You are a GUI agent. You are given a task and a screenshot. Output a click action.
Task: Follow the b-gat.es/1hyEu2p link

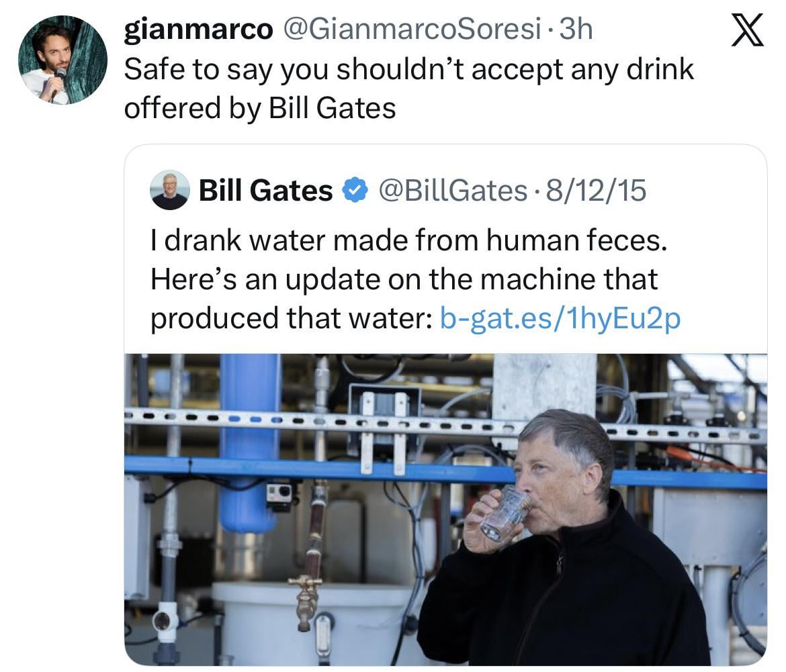[x=560, y=317]
